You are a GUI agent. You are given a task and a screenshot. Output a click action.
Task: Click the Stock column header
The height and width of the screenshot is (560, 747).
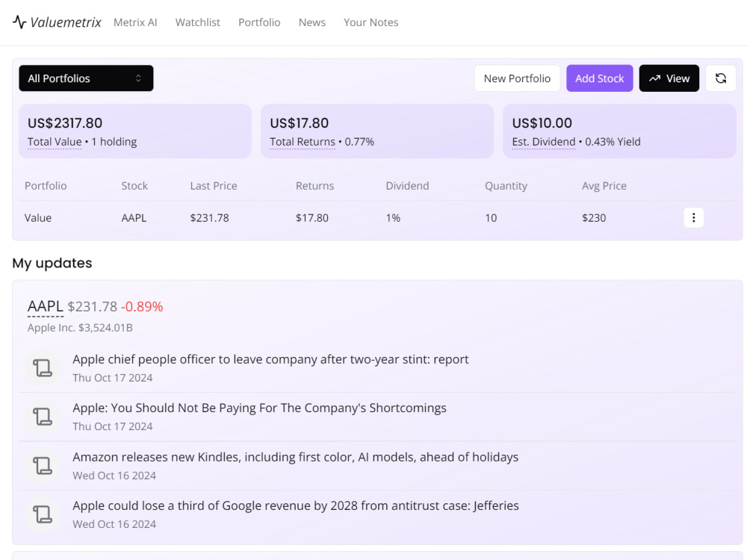coord(134,186)
